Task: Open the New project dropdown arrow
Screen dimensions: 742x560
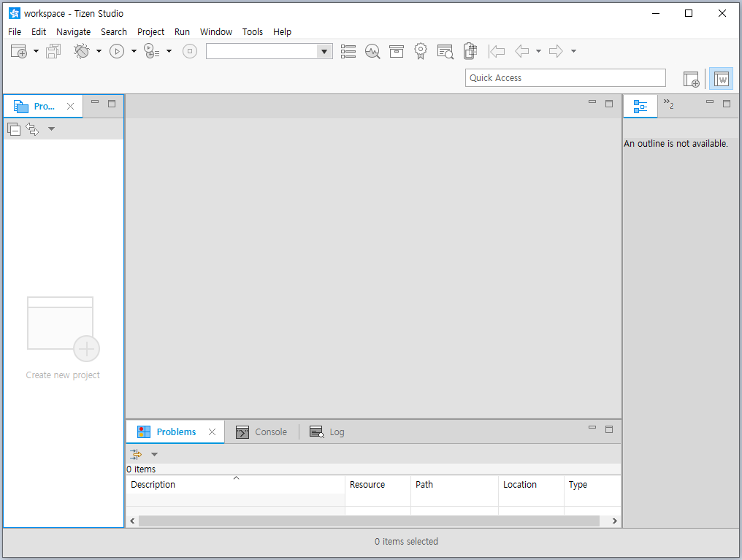Action: click(x=36, y=51)
